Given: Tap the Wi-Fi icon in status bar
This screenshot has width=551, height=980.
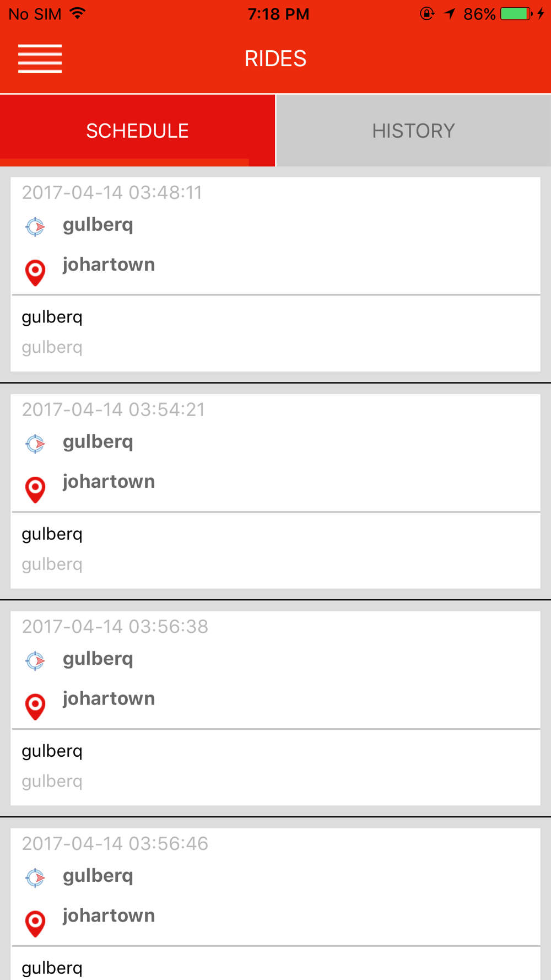Looking at the screenshot, I should pos(78,13).
